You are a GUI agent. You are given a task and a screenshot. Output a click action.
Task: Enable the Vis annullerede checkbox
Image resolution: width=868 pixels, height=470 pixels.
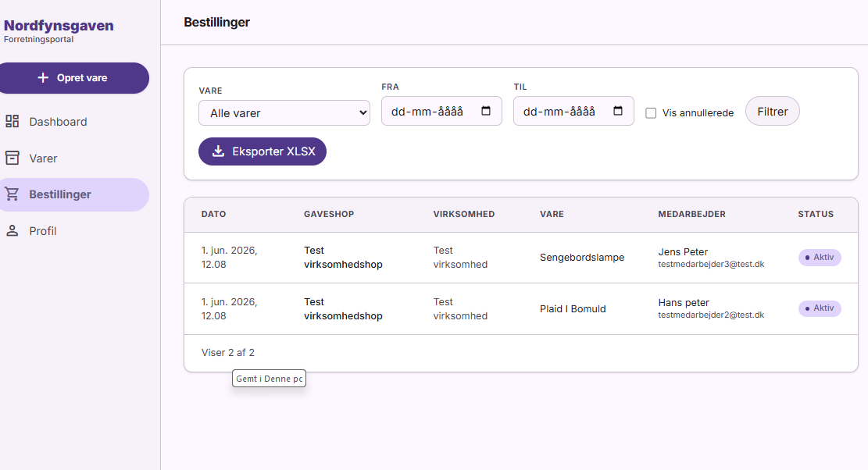(651, 112)
